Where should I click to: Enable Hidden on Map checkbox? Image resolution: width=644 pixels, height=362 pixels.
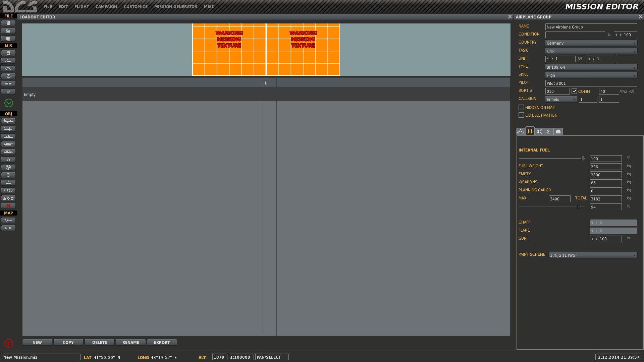pyautogui.click(x=521, y=107)
